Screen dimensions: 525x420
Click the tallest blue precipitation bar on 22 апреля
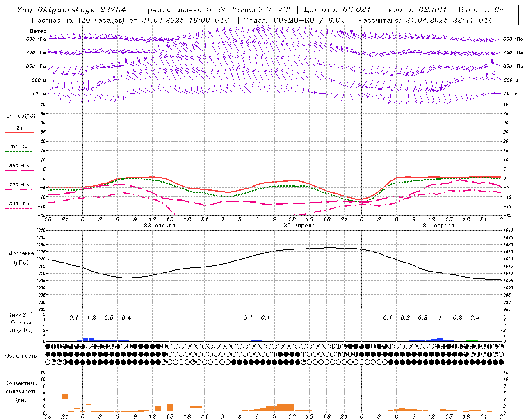point(85,339)
